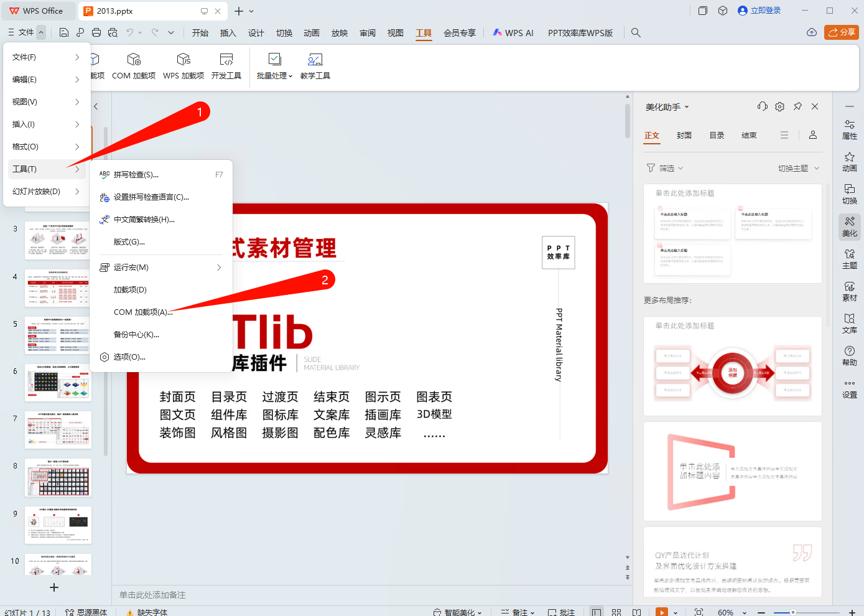The width and height of the screenshot is (864, 616).
Task: Click the user profile icon in 美化助手 tabs
Action: pos(812,135)
